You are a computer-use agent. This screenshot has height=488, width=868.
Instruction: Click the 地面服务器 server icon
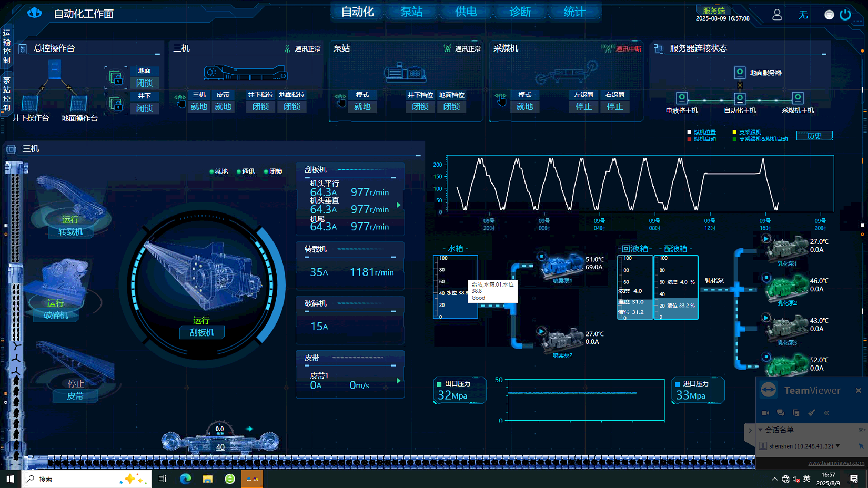coord(740,73)
